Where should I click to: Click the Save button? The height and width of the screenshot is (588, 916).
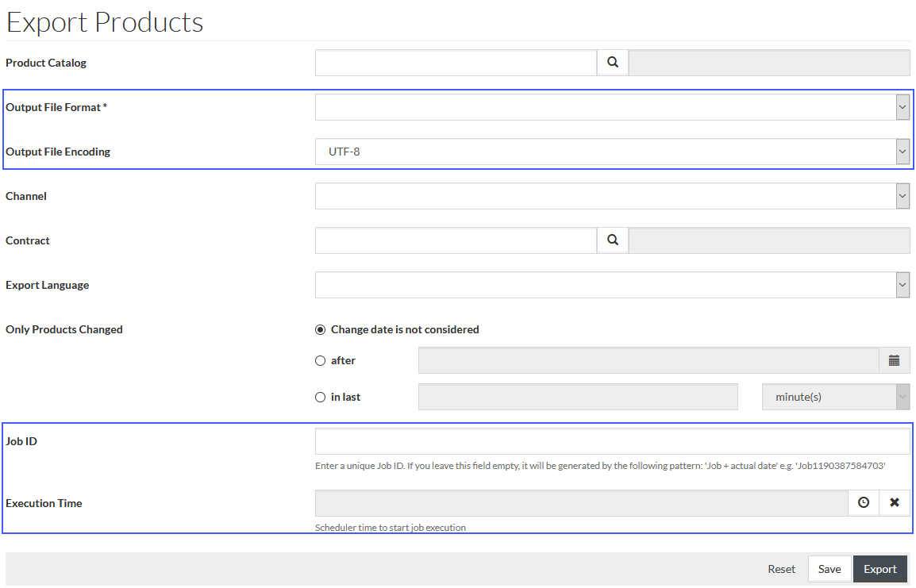(829, 569)
